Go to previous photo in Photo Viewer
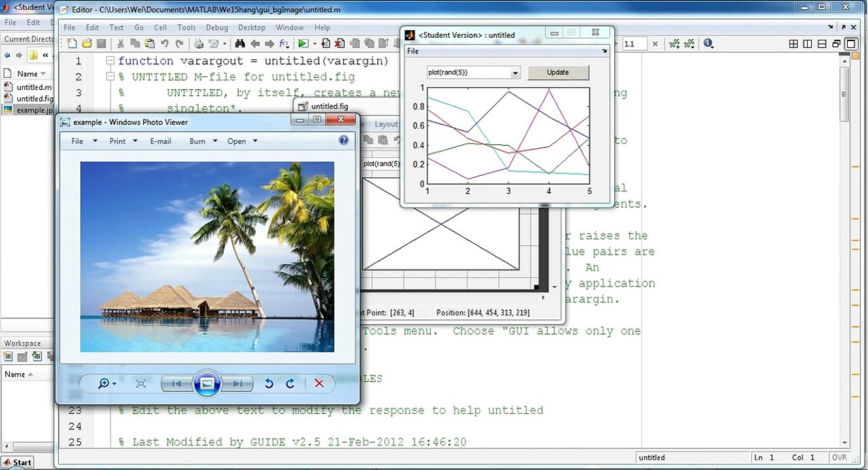This screenshot has width=868, height=470. point(176,383)
